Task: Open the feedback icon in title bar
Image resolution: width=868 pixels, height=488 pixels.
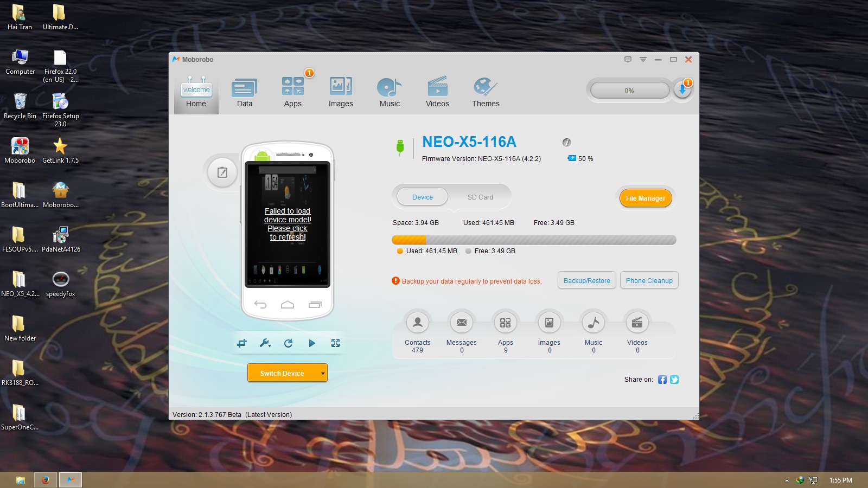Action: (628, 60)
